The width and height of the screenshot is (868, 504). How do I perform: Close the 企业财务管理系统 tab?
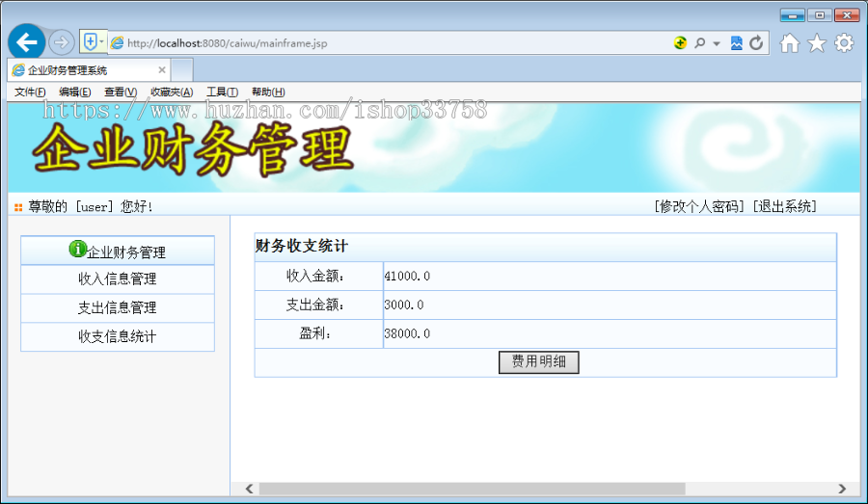click(162, 69)
